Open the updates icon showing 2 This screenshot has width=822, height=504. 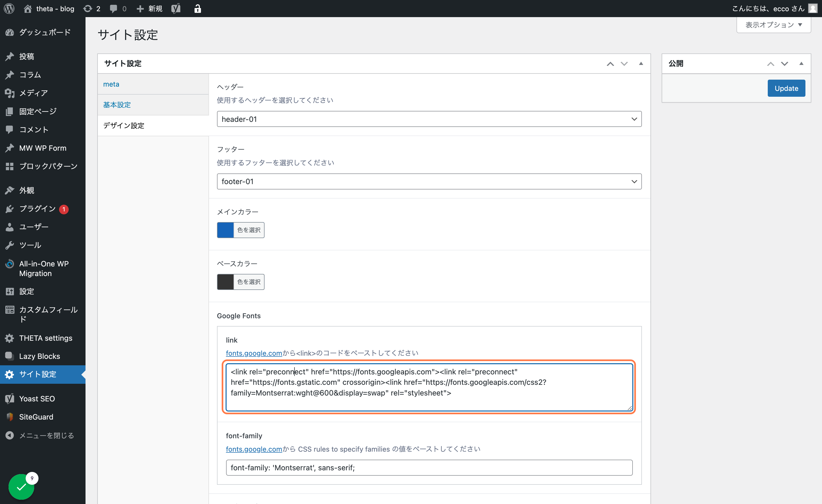pyautogui.click(x=92, y=8)
